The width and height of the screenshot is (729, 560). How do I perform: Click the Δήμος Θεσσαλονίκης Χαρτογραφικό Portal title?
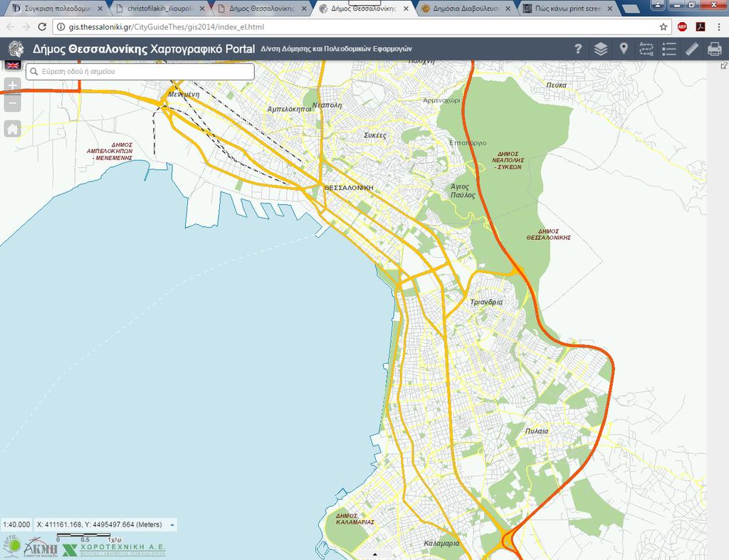tap(144, 49)
